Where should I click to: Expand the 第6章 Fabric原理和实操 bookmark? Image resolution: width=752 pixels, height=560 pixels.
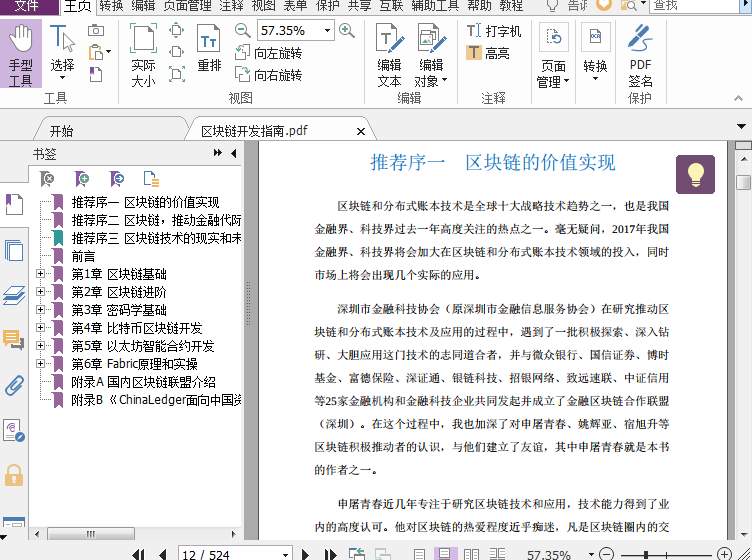click(40, 363)
